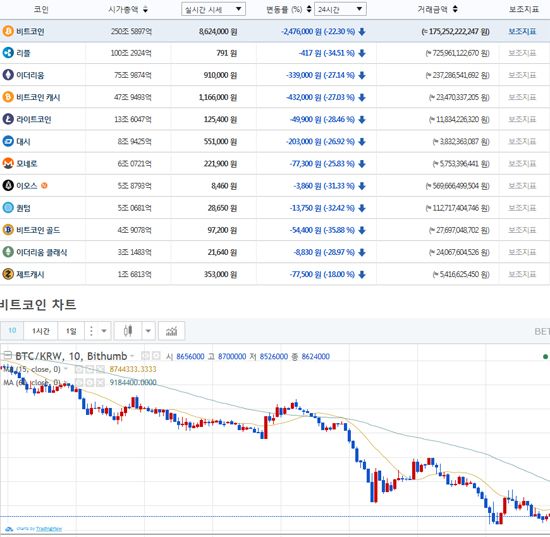Click 보조지표 link for 제트캐시 row

[x=522, y=274]
